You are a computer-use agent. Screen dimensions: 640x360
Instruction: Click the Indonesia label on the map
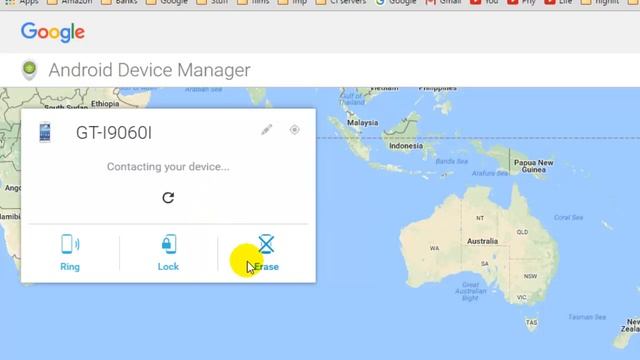point(406,146)
